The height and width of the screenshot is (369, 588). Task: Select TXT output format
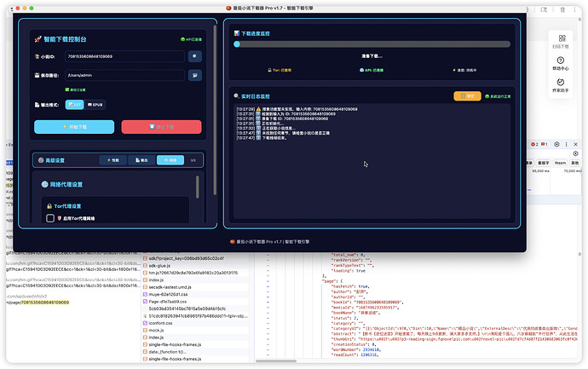click(x=75, y=105)
